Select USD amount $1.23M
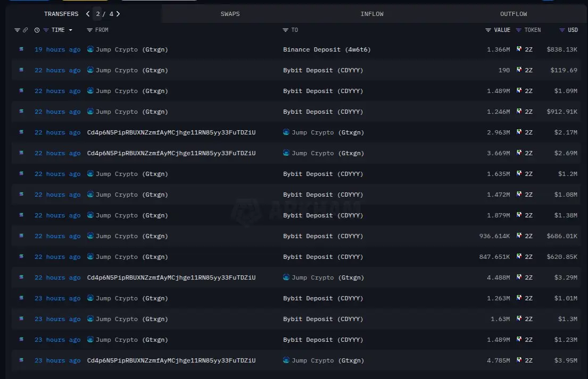Viewport: 588px width, 379px height. click(566, 340)
